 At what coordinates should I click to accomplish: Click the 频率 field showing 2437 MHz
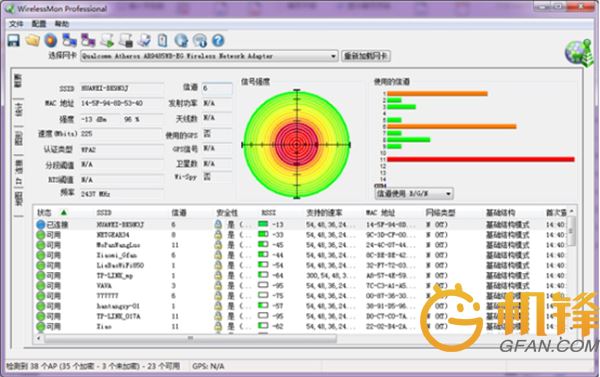[121, 194]
